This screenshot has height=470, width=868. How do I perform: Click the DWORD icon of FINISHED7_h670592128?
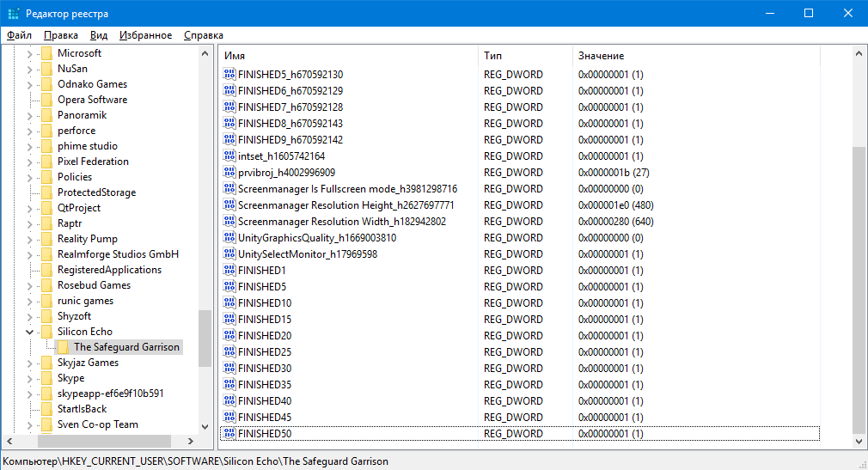(229, 107)
